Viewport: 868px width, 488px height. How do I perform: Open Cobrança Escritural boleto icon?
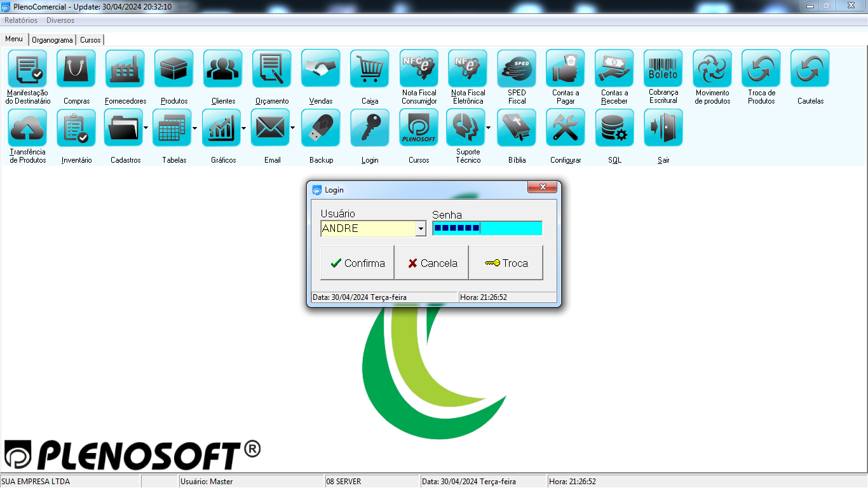tap(663, 68)
